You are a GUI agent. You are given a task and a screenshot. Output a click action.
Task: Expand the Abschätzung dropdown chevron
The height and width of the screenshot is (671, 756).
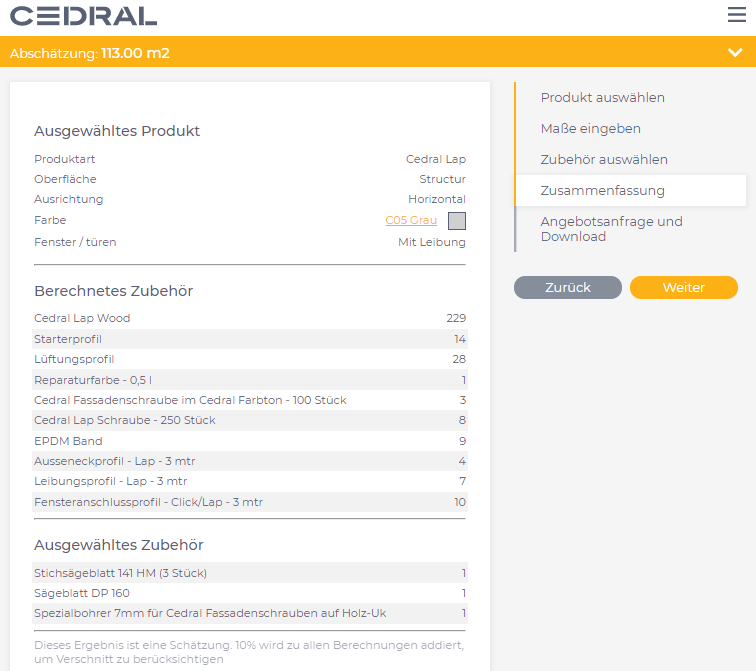coord(736,52)
